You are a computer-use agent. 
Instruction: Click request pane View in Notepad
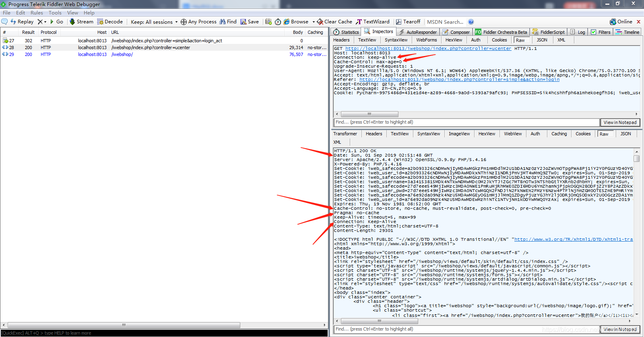pos(620,122)
